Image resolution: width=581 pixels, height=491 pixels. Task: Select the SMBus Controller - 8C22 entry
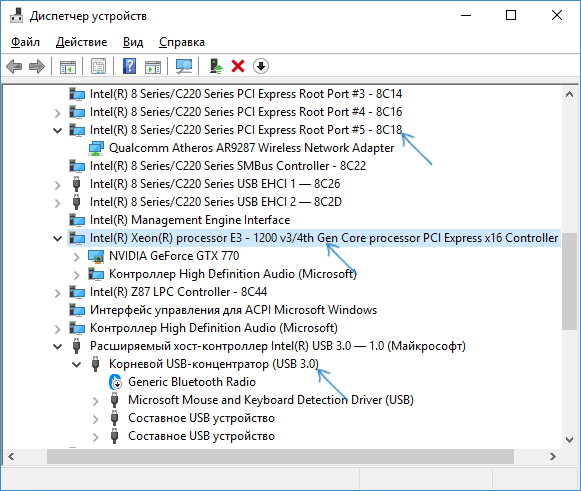pyautogui.click(x=228, y=166)
